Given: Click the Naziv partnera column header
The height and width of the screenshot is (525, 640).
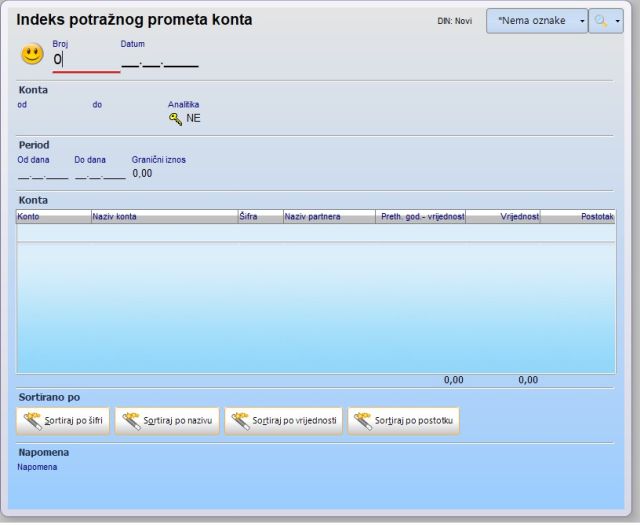Looking at the screenshot, I should (327, 216).
